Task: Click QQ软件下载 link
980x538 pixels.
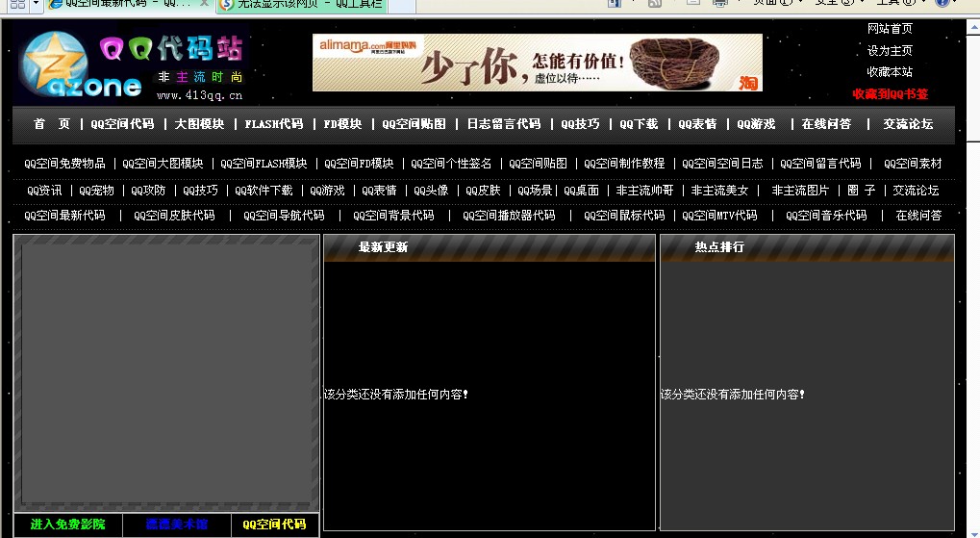Action: [264, 191]
